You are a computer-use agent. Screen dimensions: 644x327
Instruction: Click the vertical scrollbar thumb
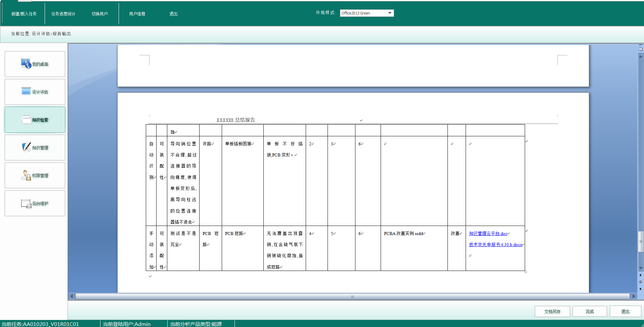(641, 241)
